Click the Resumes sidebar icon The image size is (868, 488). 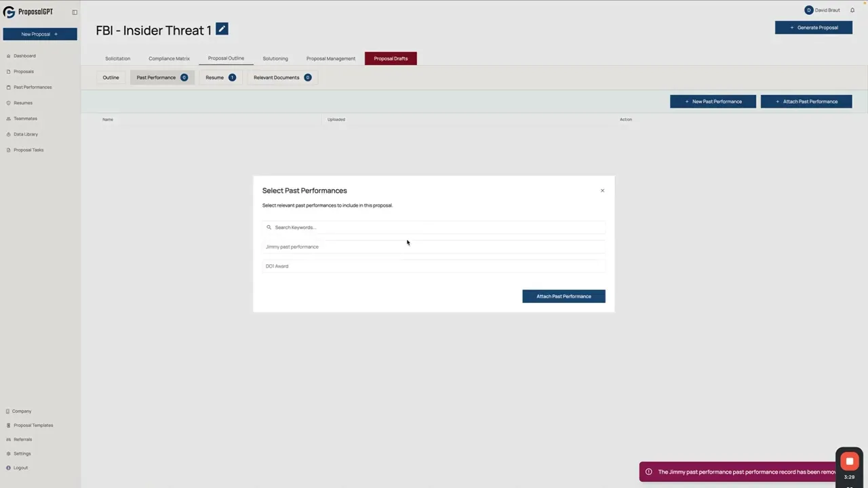point(8,103)
